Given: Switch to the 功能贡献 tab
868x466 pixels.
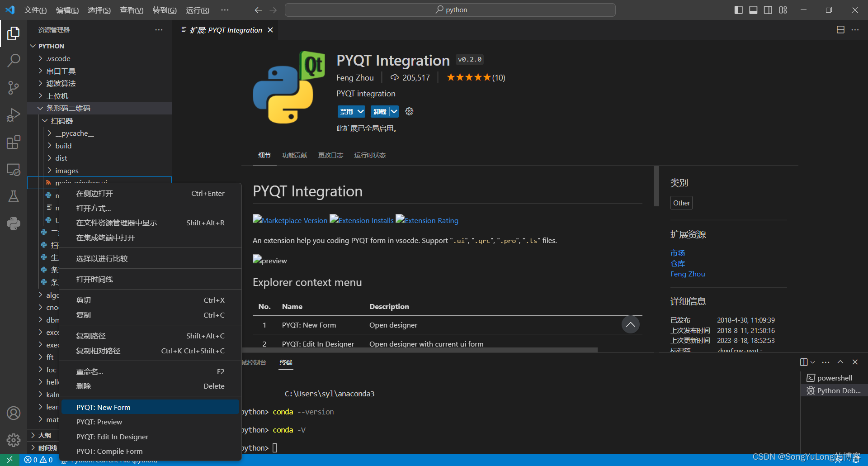Looking at the screenshot, I should point(294,155).
